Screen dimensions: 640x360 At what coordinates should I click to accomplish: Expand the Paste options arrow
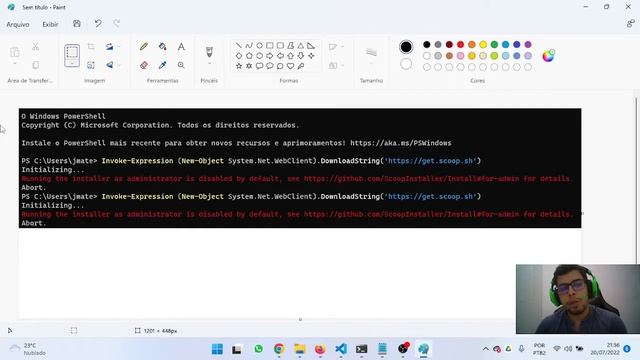pos(15,64)
